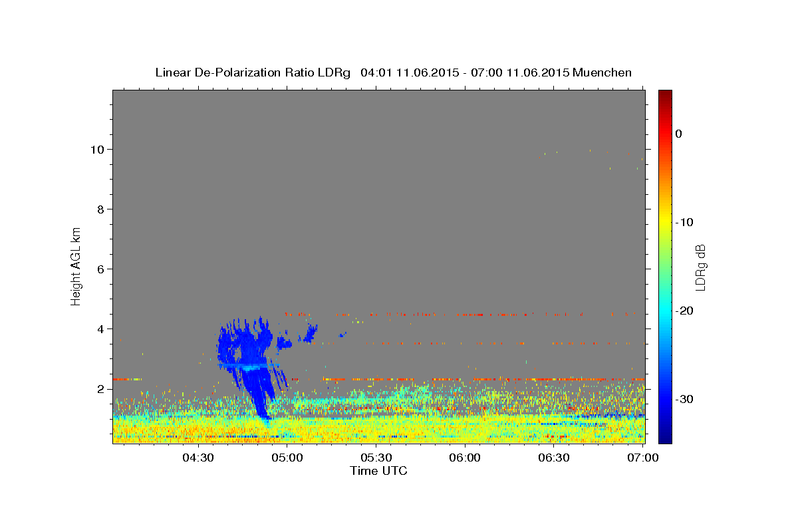Click the '07:00' time axis label
Viewport: 798px width, 532px height.
(x=643, y=458)
